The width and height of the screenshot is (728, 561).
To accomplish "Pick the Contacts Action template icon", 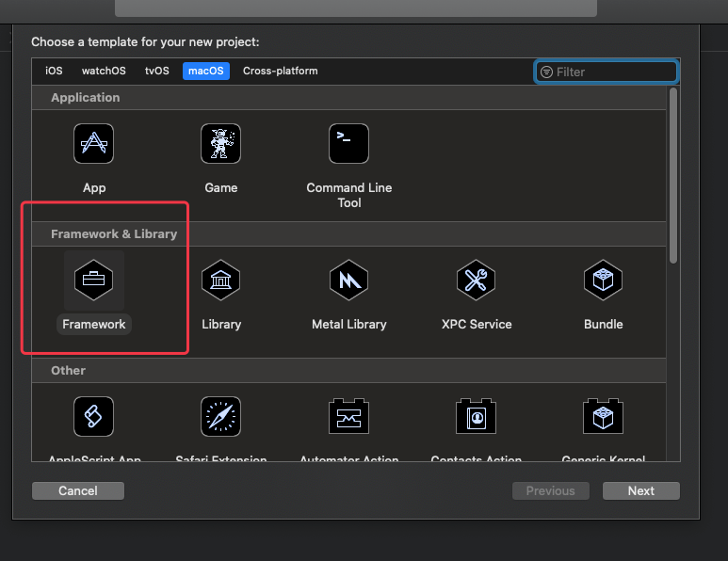I will (x=476, y=416).
